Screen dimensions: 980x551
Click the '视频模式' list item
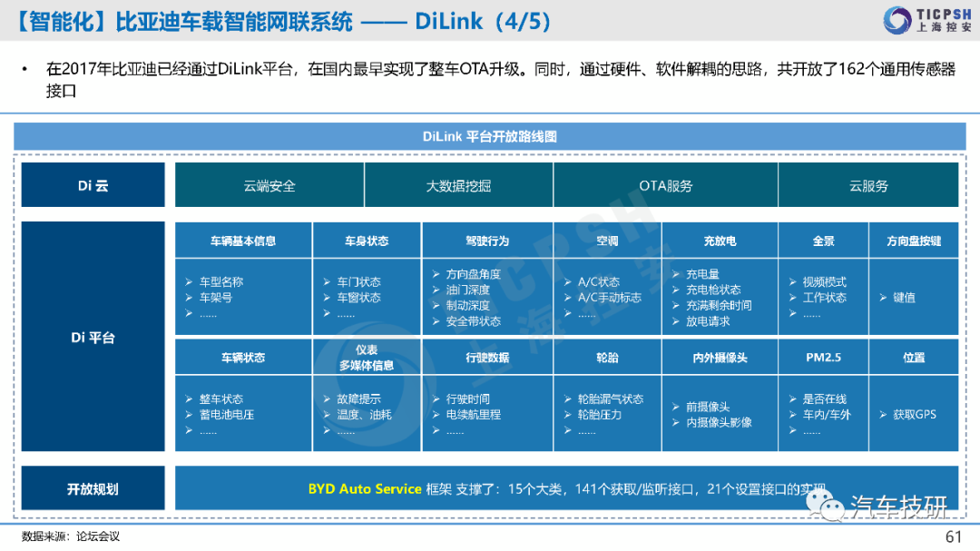pos(824,282)
